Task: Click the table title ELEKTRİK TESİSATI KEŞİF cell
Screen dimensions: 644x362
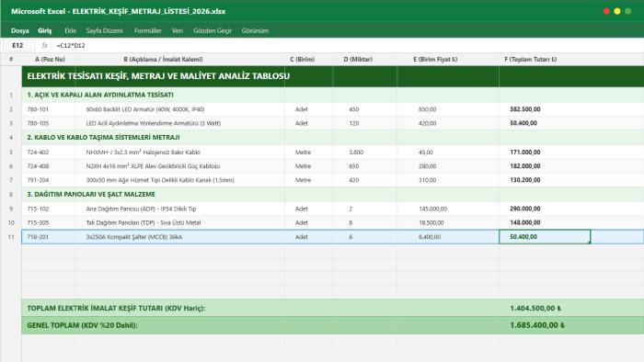Action: 158,76
